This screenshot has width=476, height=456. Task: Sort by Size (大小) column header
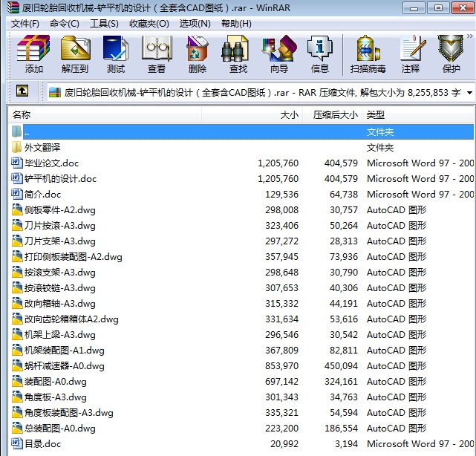(x=252, y=115)
